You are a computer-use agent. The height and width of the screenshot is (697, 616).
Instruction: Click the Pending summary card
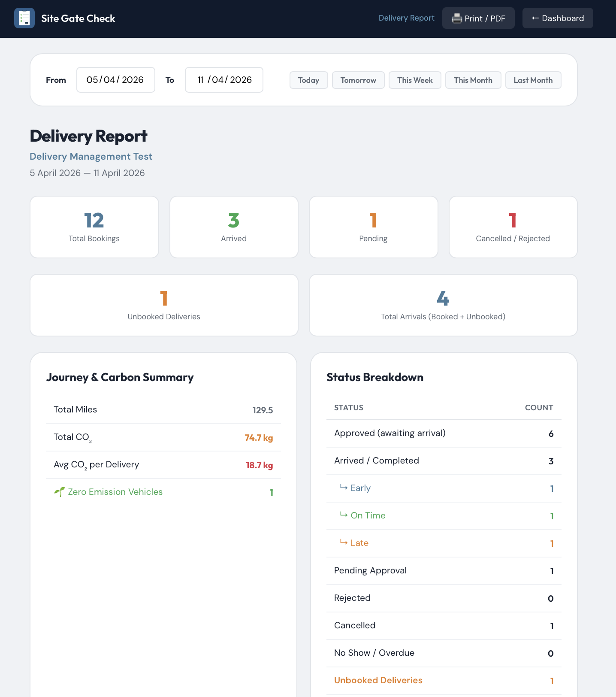[x=374, y=227]
